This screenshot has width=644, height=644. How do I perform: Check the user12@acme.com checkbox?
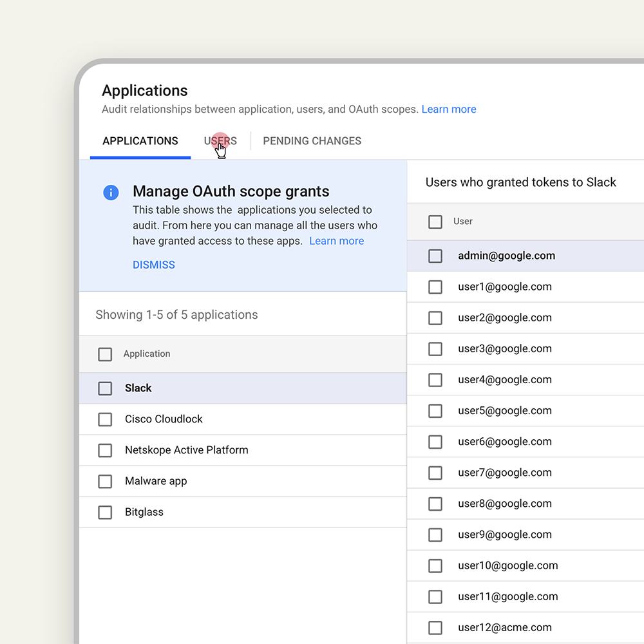click(x=435, y=628)
